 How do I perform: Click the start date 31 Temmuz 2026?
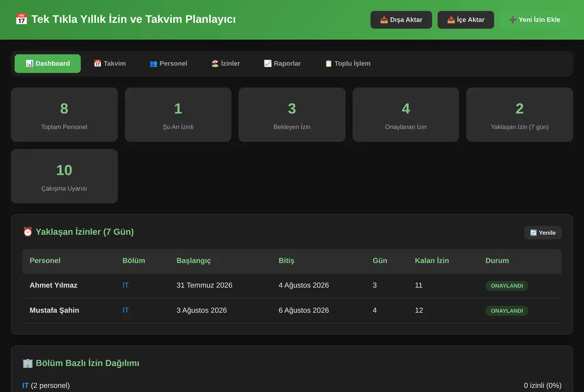(204, 285)
